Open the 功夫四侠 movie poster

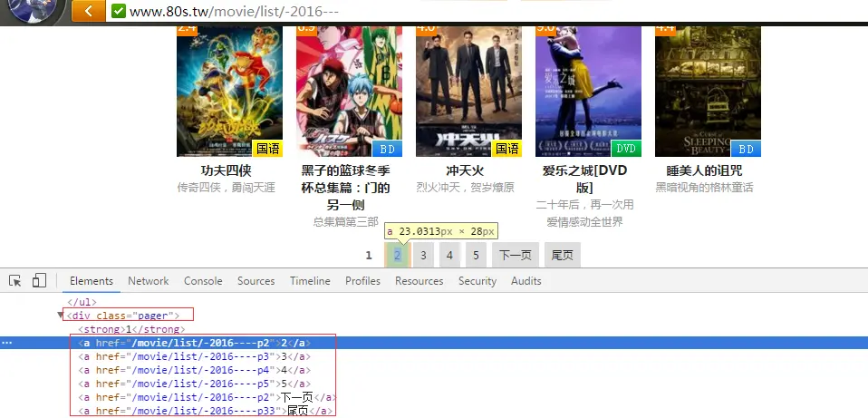click(230, 92)
